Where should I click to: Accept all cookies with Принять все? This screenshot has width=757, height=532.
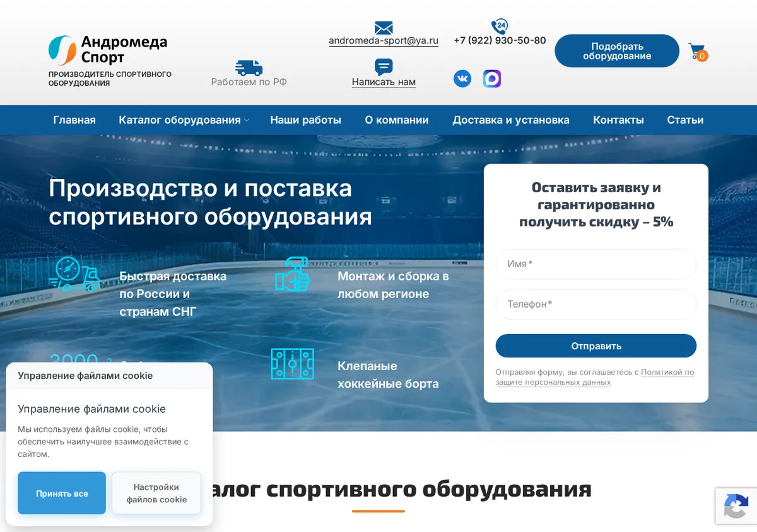click(62, 493)
